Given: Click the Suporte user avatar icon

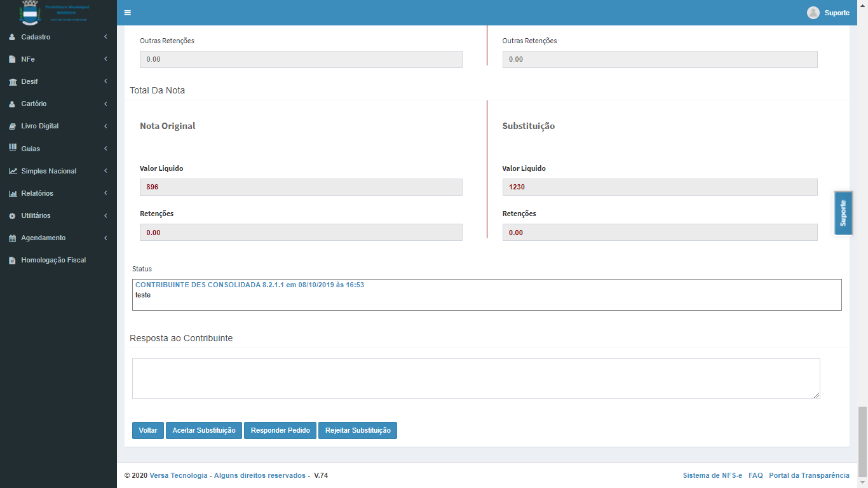Looking at the screenshot, I should (813, 13).
